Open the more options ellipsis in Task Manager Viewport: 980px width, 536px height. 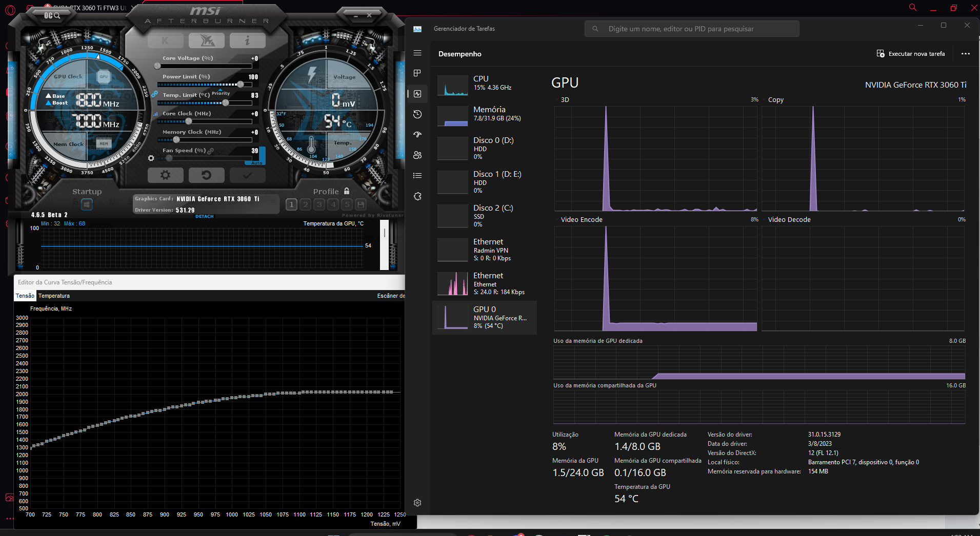click(966, 54)
